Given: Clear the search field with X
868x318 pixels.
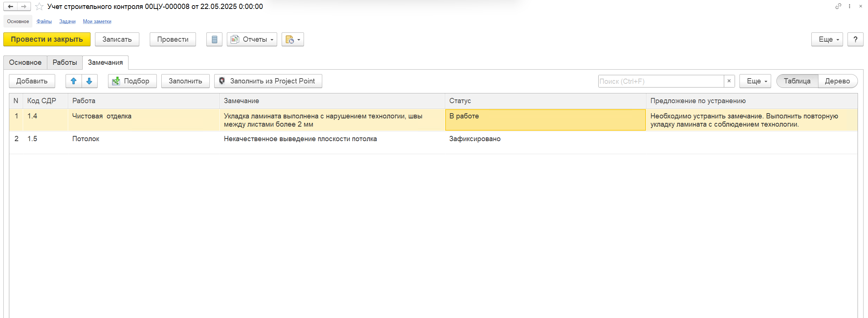Looking at the screenshot, I should pos(729,81).
